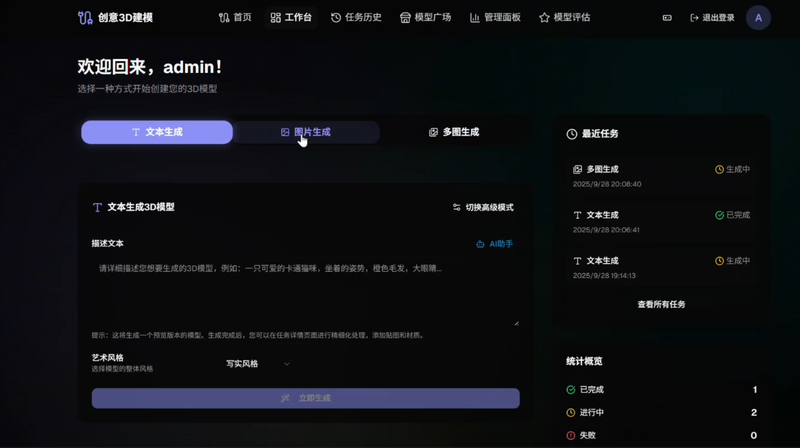The width and height of the screenshot is (800, 448).
Task: Click the 已完成 row in 统计概览
Action: point(661,390)
